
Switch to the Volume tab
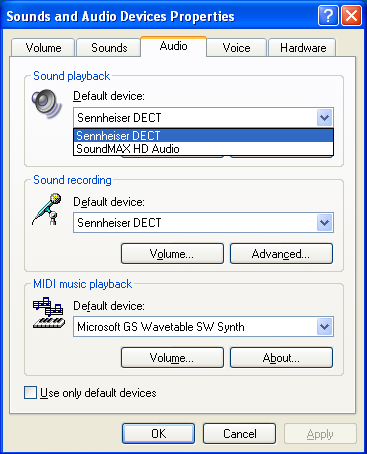pos(43,48)
